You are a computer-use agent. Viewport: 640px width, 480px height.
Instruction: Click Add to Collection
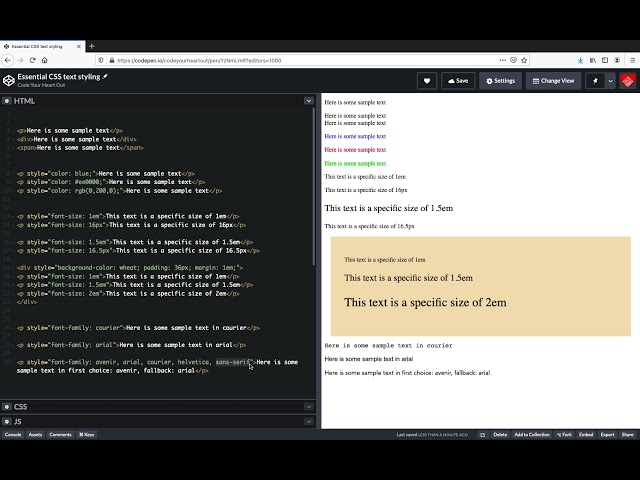(532, 435)
